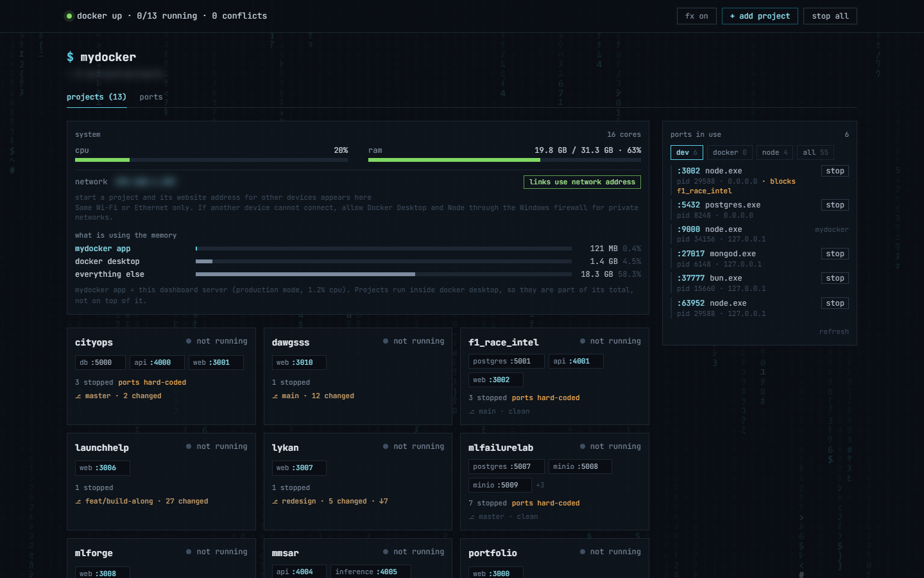Open lykan web :3007 port chip
Image resolution: width=924 pixels, height=578 pixels.
pos(299,468)
